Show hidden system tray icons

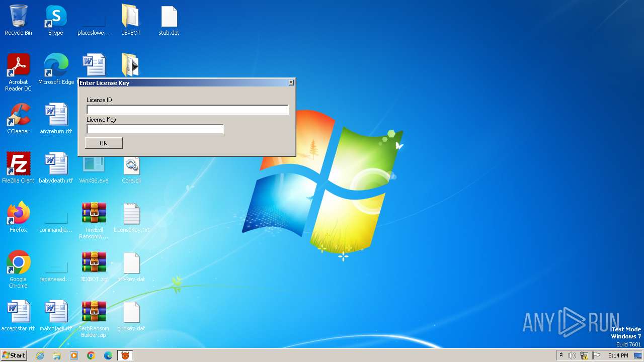[x=561, y=355]
